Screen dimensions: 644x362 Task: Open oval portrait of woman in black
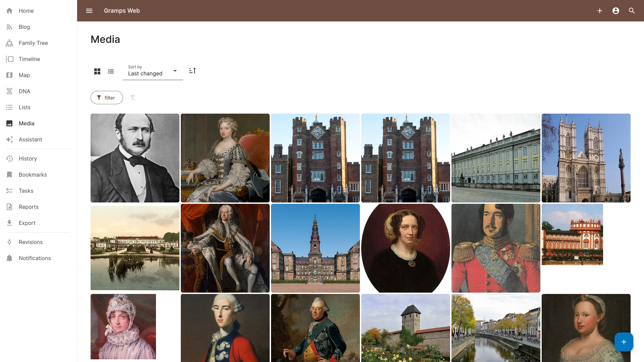[406, 248]
